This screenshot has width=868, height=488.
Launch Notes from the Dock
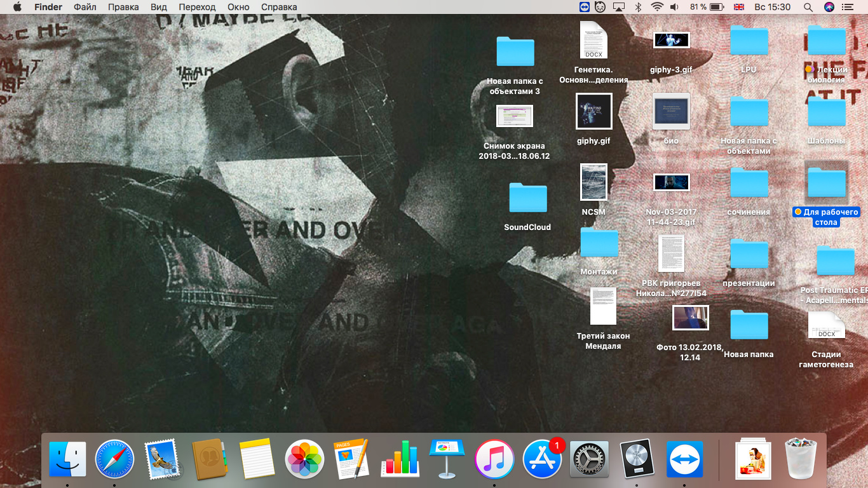[x=257, y=459]
